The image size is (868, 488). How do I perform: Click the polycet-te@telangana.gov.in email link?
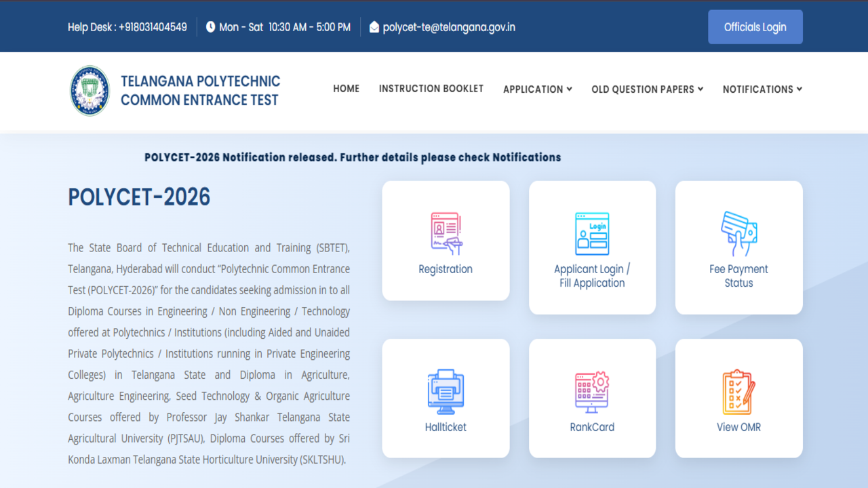pos(449,27)
